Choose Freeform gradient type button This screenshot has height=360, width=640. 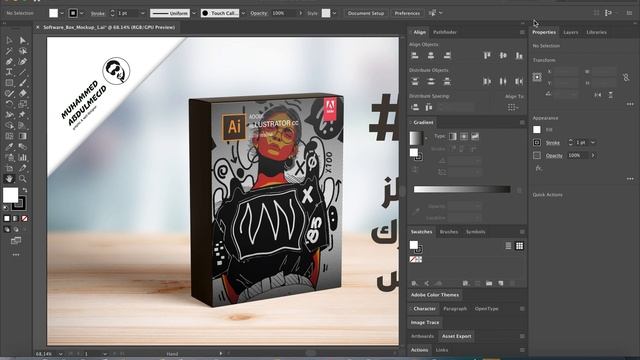click(x=475, y=136)
